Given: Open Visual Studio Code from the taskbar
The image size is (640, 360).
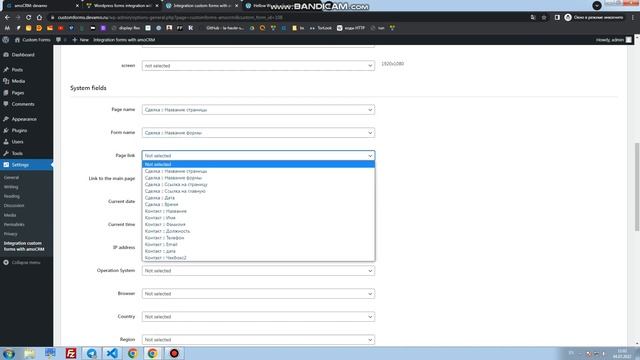Looking at the screenshot, I should 112,353.
